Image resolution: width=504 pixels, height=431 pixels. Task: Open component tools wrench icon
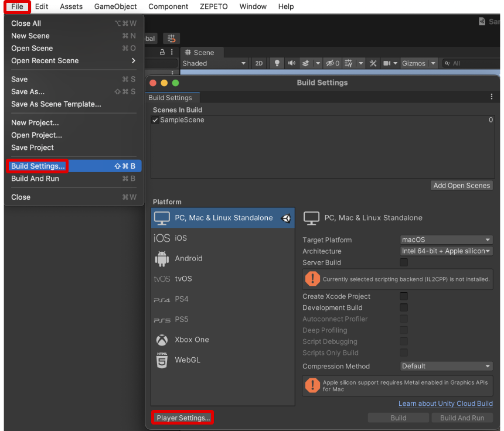tap(373, 63)
